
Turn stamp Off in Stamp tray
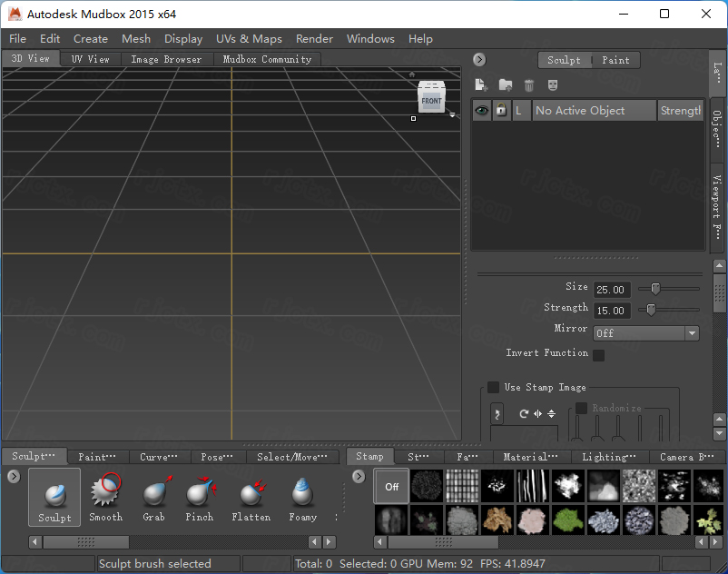[392, 487]
